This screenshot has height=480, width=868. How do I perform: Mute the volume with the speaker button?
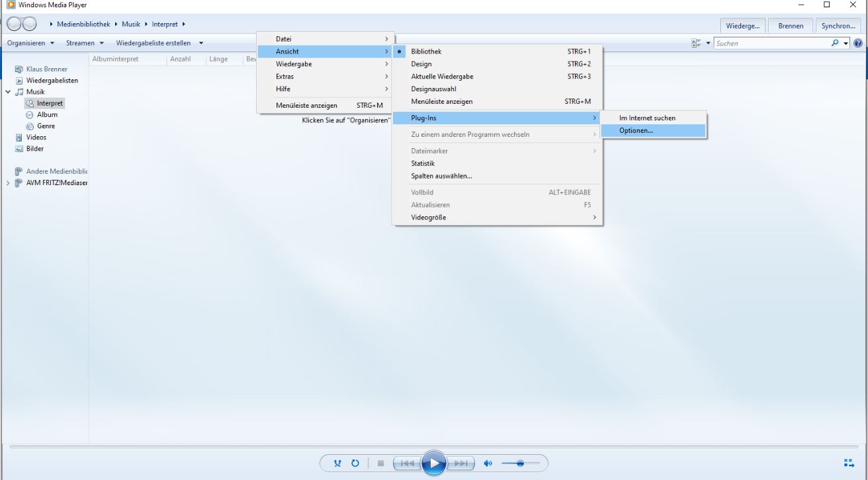pyautogui.click(x=488, y=463)
